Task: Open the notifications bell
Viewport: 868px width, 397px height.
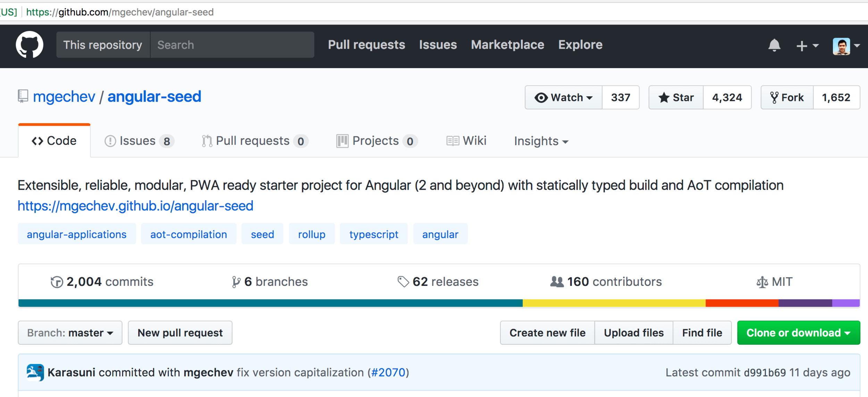Action: (x=774, y=45)
